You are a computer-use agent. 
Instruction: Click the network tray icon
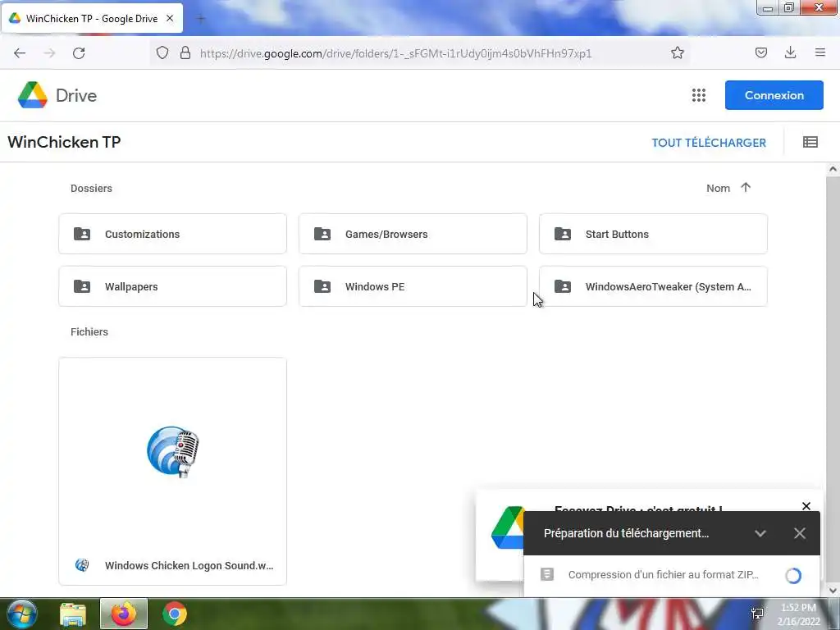757,614
